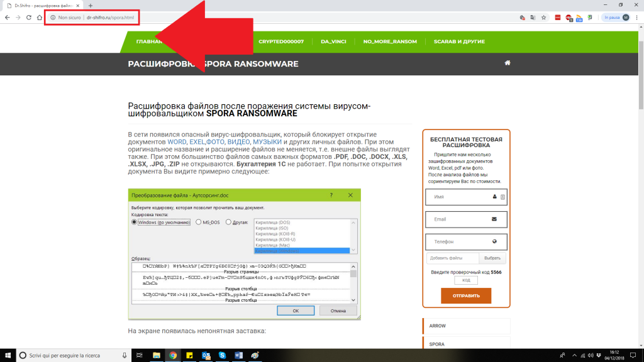This screenshot has width=644, height=362.
Task: Click the white home icon in dark header
Action: pyautogui.click(x=508, y=63)
